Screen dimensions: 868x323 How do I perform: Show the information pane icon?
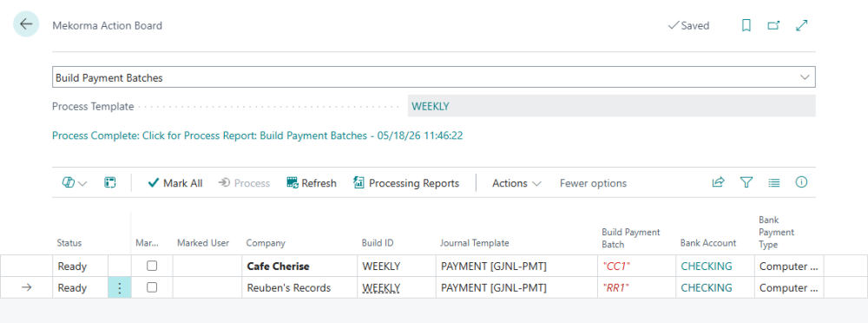pyautogui.click(x=801, y=182)
